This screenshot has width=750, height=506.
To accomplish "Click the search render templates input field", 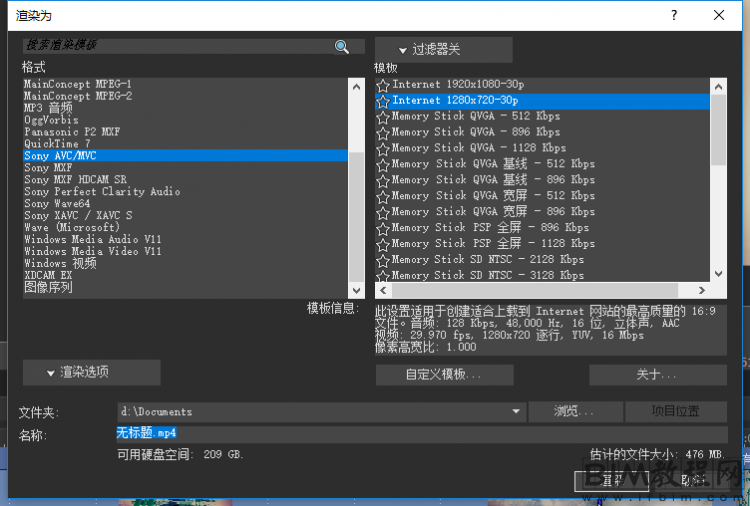I will click(178, 45).
